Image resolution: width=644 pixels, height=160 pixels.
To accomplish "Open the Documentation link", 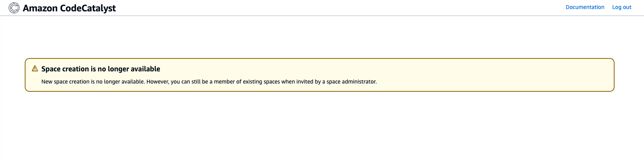I will pos(585,7).
